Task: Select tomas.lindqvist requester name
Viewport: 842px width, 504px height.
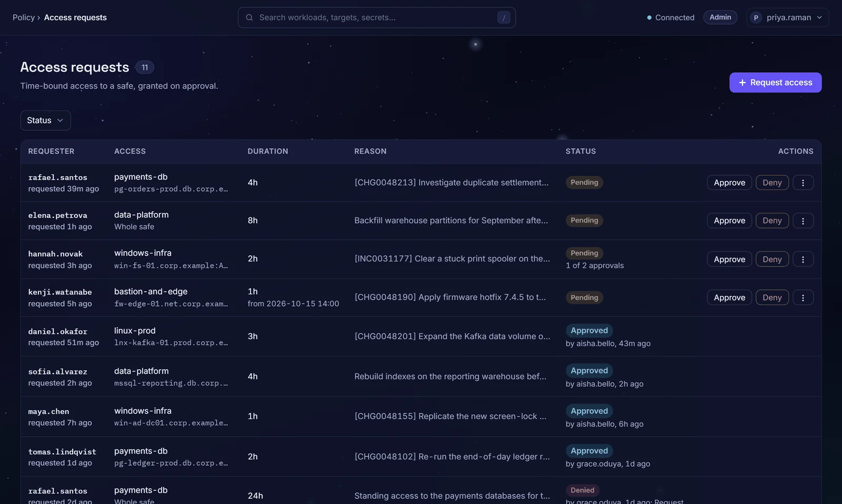Action: tap(62, 452)
